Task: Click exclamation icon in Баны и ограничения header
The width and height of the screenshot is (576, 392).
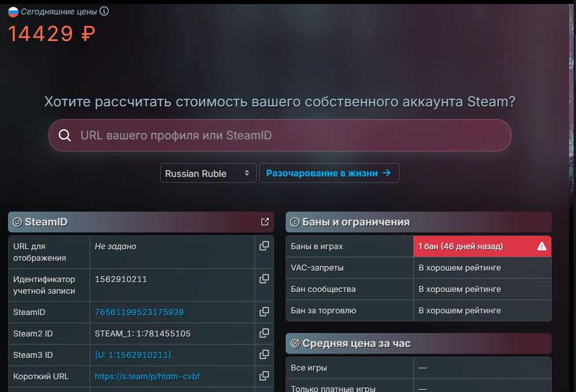Action: pos(295,222)
